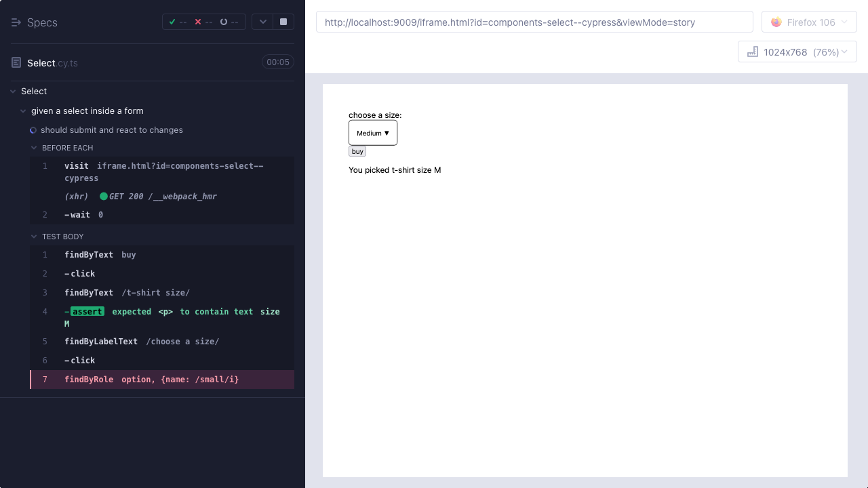Click the running test spinner icon
Viewport: 868px width, 488px height.
[x=33, y=129]
